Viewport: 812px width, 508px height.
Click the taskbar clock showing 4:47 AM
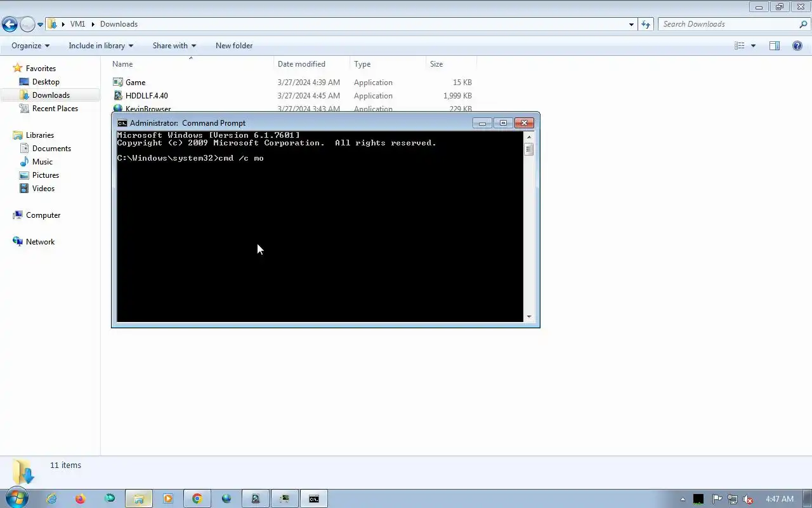[780, 499]
